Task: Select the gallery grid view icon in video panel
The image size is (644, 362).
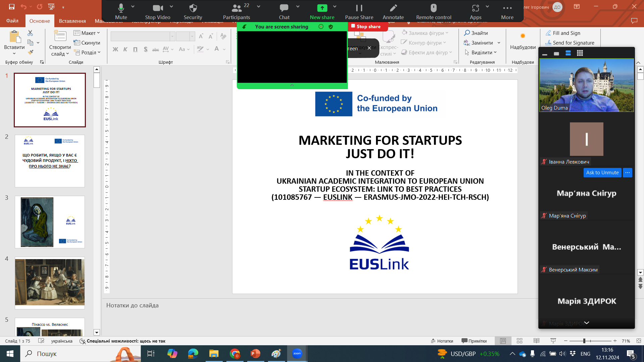Action: (580, 53)
